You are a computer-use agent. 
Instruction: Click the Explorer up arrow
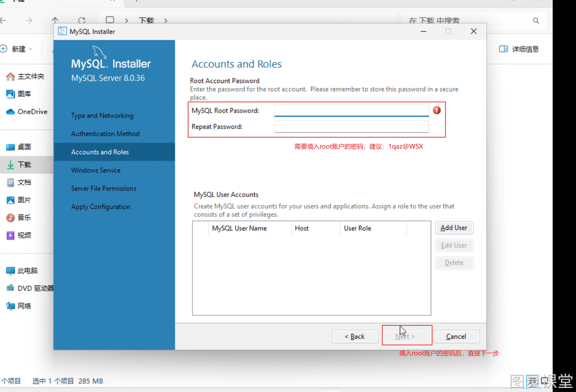point(55,21)
